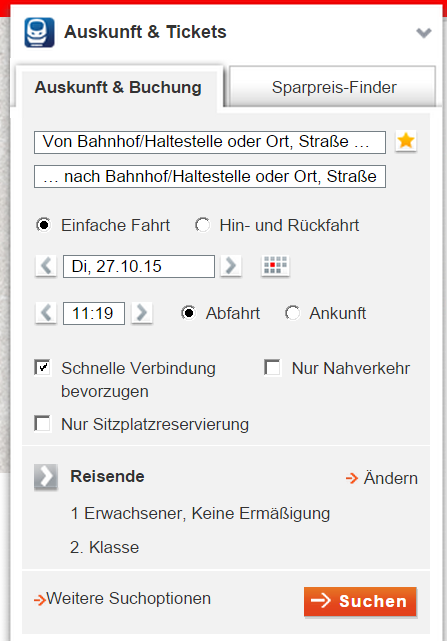Click the Suchen button

point(360,601)
